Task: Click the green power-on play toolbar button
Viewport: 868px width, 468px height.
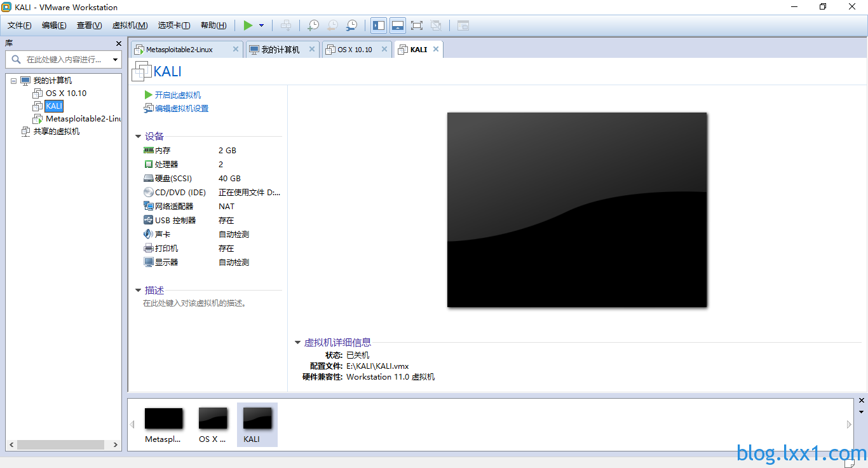Action: click(x=248, y=25)
